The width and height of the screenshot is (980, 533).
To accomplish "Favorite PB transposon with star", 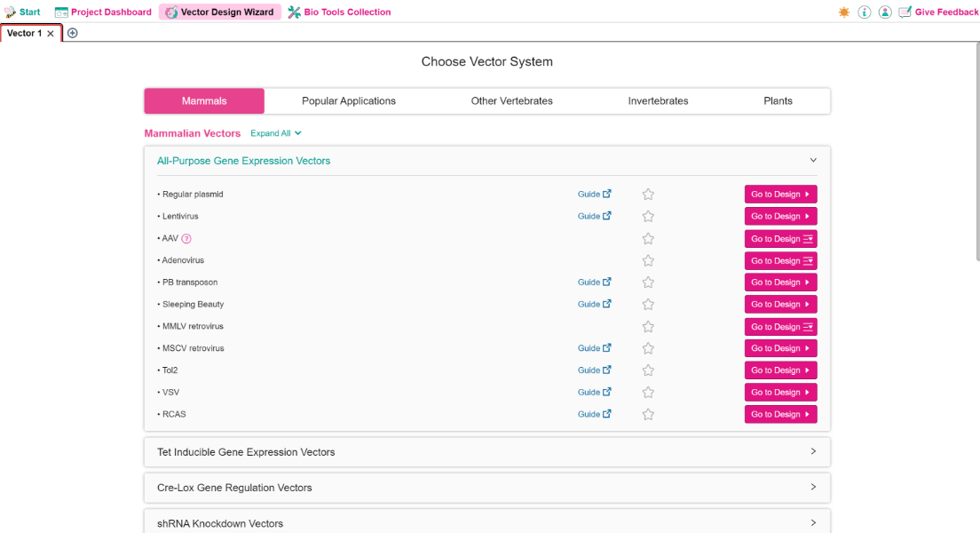I will pyautogui.click(x=648, y=282).
